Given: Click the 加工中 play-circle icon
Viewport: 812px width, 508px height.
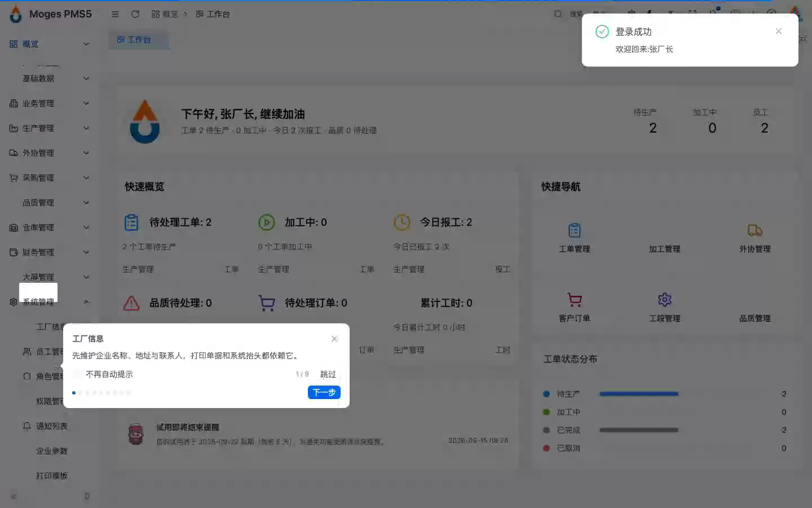Looking at the screenshot, I should point(266,222).
